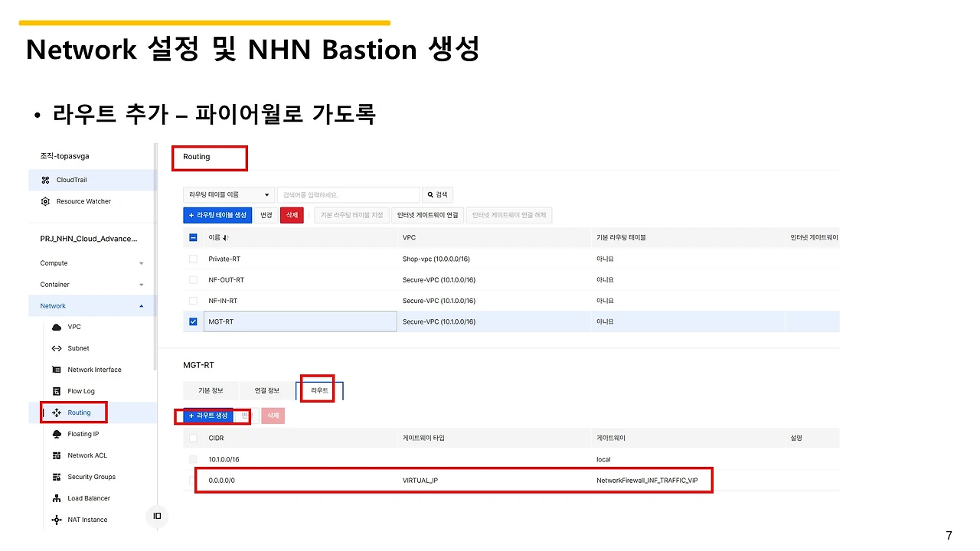Check the 0.0.0.0/0 route checkbox
The height and width of the screenshot is (551, 980).
pyautogui.click(x=193, y=481)
